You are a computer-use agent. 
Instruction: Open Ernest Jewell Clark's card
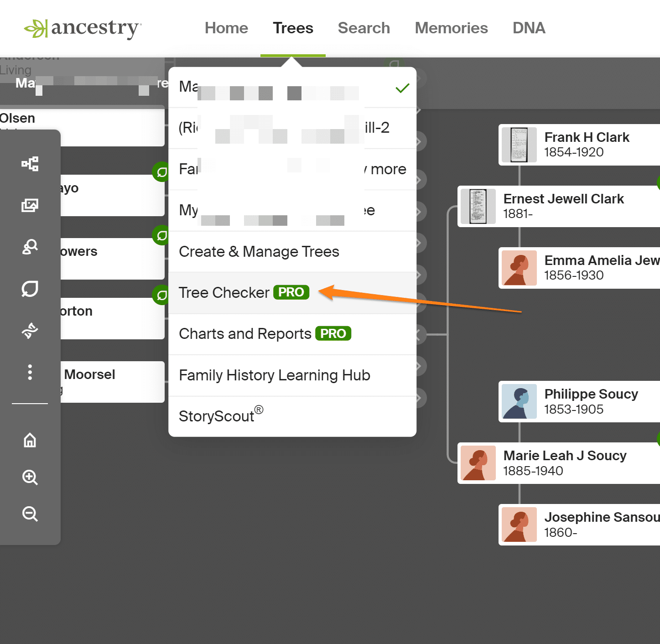tap(559, 206)
